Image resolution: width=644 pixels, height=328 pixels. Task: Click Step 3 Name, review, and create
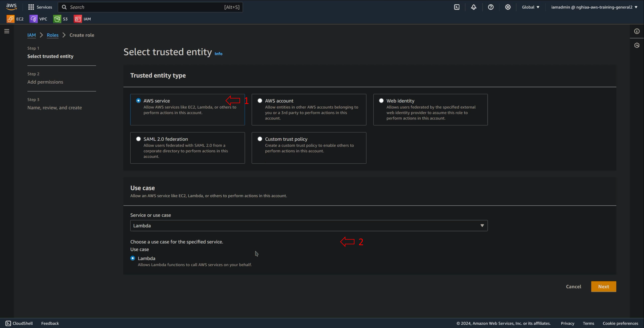pyautogui.click(x=54, y=108)
